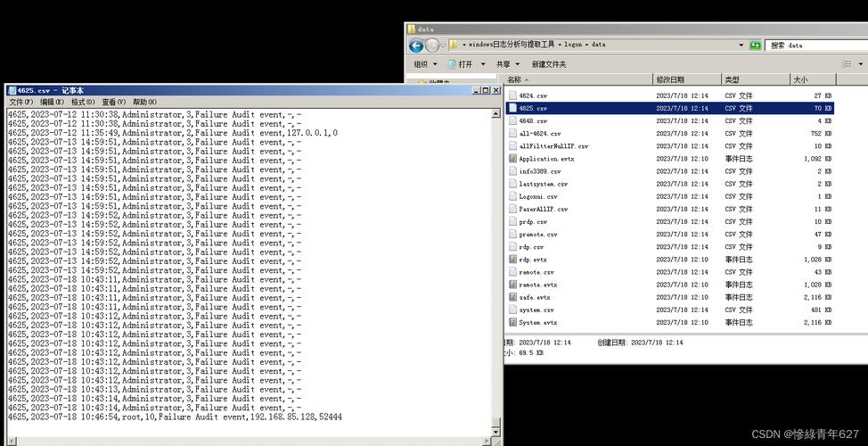Click the 4624.csv file icon
The width and height of the screenshot is (868, 446).
point(512,95)
